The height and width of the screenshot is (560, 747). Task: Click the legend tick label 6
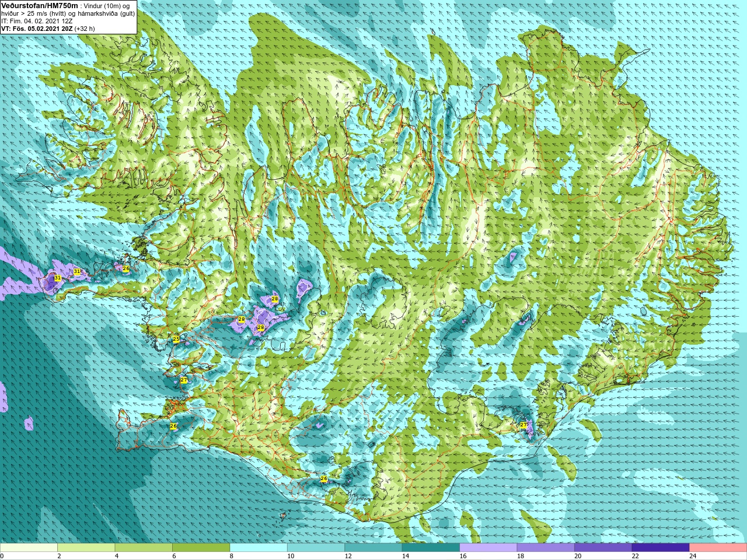click(174, 556)
